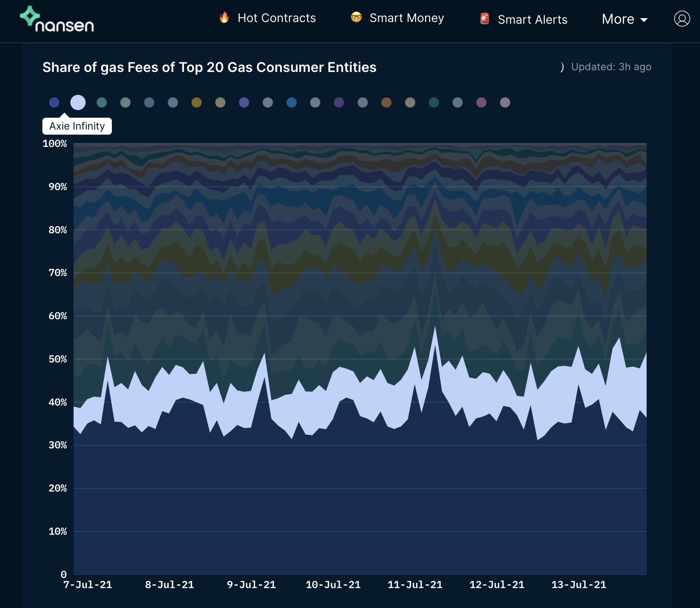Viewport: 700px width, 608px height.
Task: Expand the More dropdown menu
Action: tap(625, 19)
